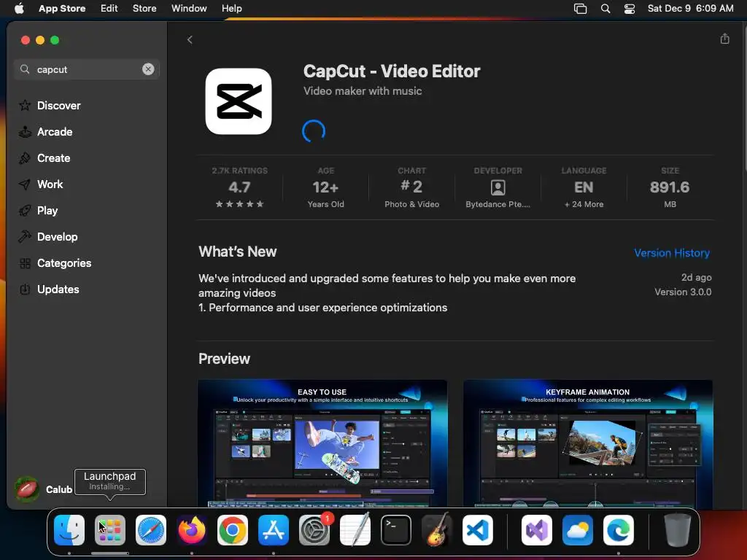Screen dimensions: 747x560
Task: Open the Calub account profile
Action: (x=44, y=489)
